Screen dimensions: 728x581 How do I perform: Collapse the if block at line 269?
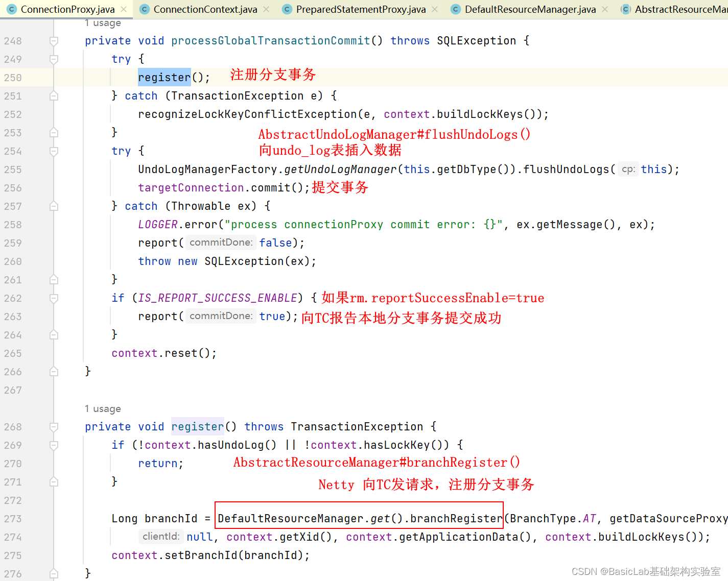pyautogui.click(x=54, y=445)
